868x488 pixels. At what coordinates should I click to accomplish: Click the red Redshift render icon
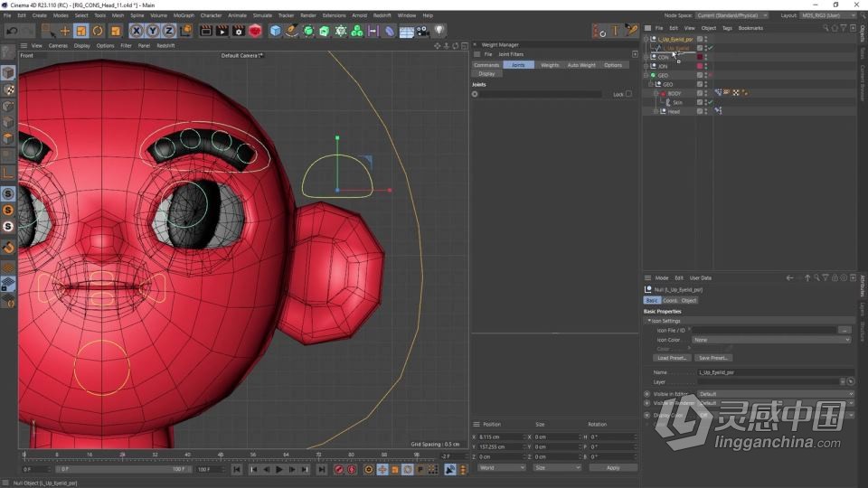[255, 31]
